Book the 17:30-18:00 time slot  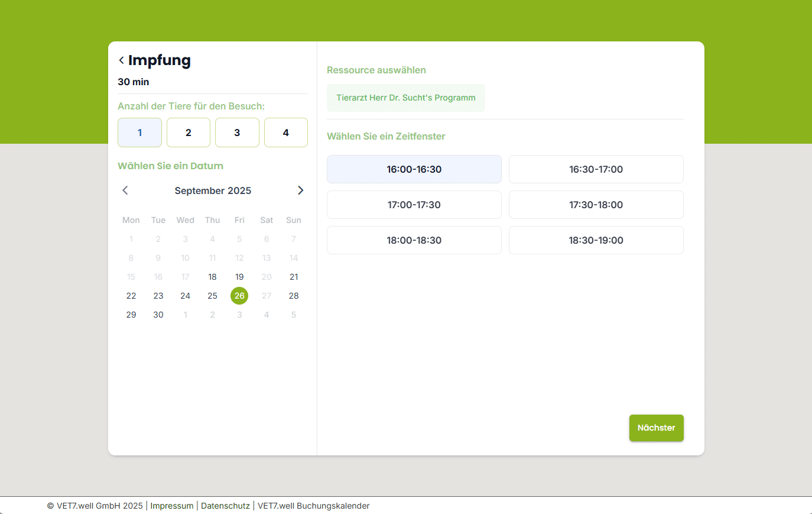pos(596,205)
